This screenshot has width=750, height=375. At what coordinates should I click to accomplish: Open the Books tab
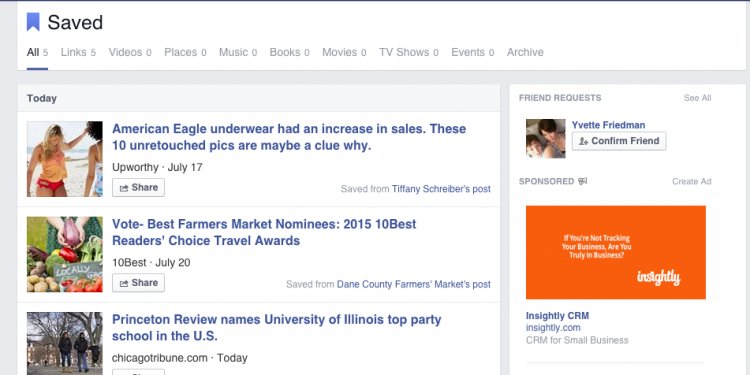click(289, 52)
